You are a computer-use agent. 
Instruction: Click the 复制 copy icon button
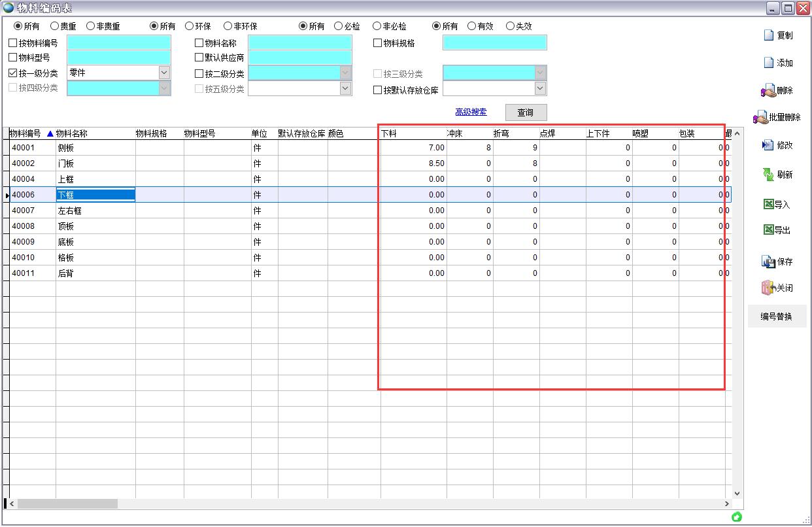point(770,35)
